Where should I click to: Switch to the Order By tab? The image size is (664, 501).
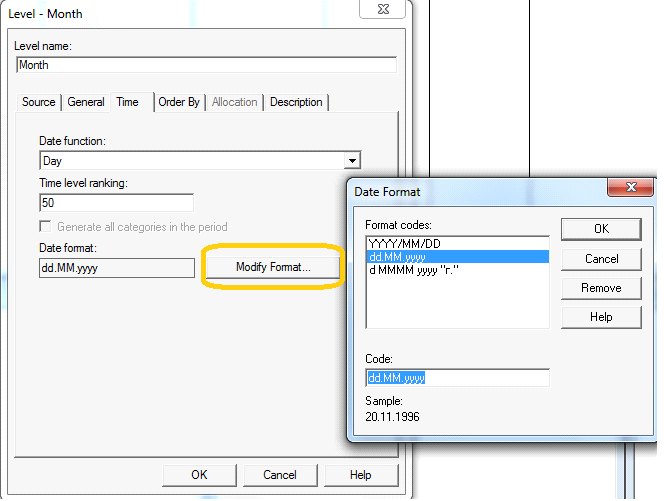pyautogui.click(x=179, y=102)
